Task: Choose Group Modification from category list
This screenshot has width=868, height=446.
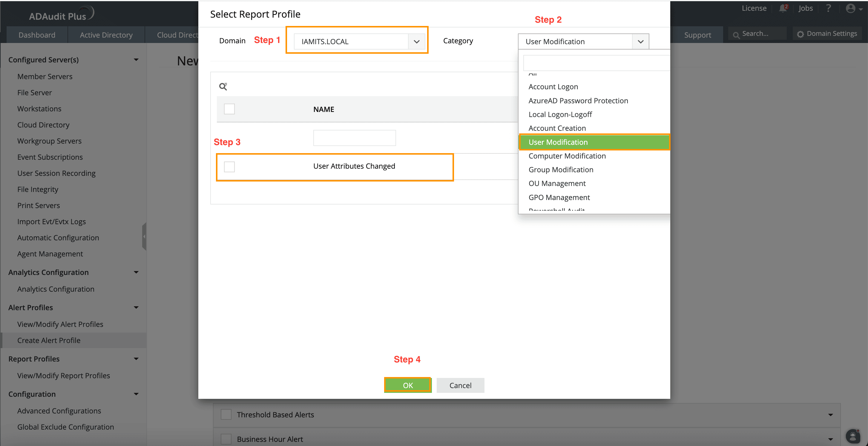Action: click(561, 170)
